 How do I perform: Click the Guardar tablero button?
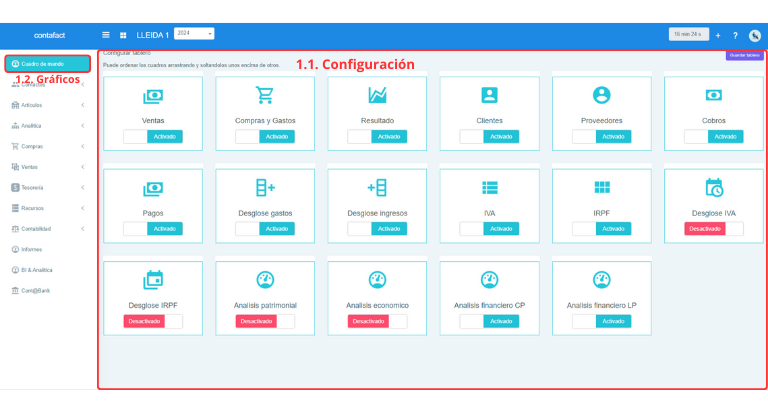[744, 56]
